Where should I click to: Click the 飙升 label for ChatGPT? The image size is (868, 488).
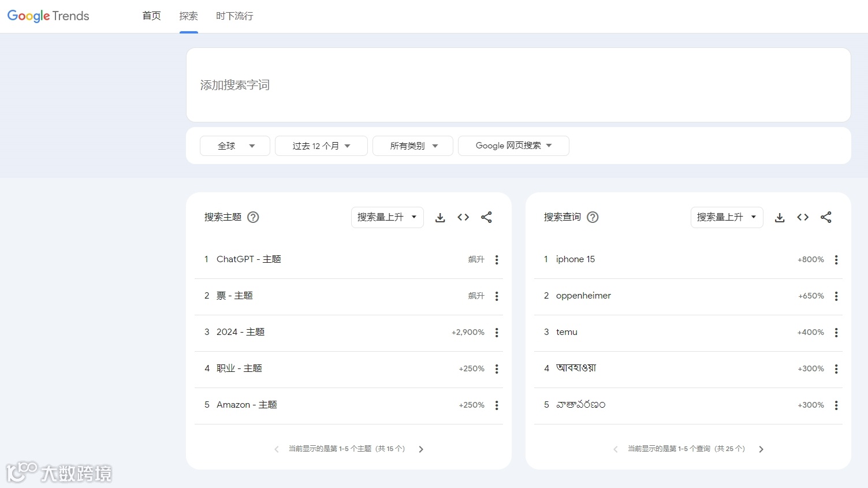(x=476, y=259)
